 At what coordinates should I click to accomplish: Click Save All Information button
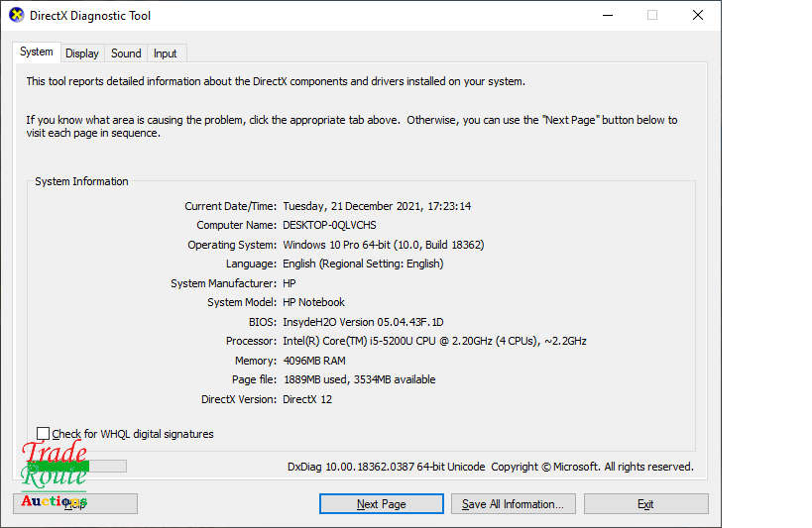point(513,504)
